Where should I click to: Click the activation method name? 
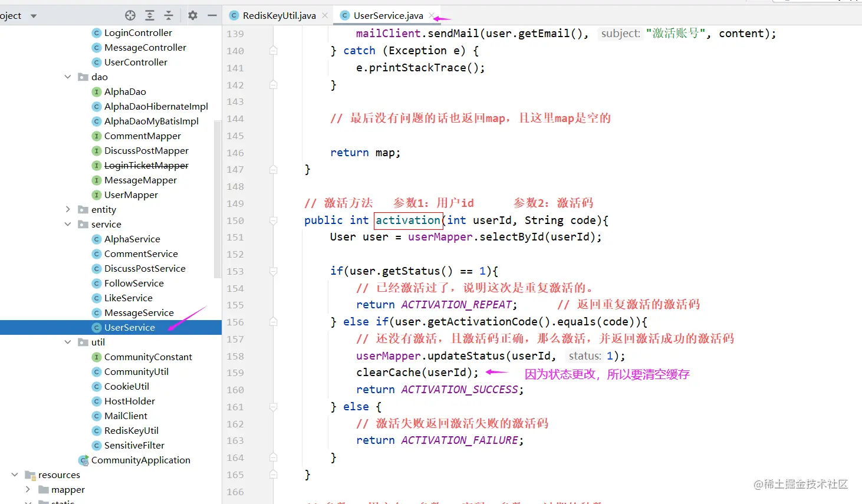coord(408,220)
